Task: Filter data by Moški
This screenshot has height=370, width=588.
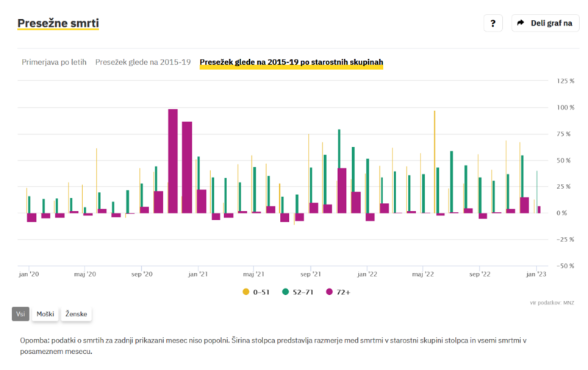Action: click(45, 314)
